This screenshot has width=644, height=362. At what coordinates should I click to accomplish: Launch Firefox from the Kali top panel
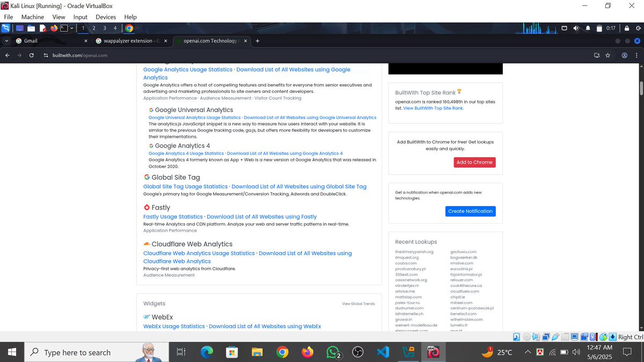54,28
